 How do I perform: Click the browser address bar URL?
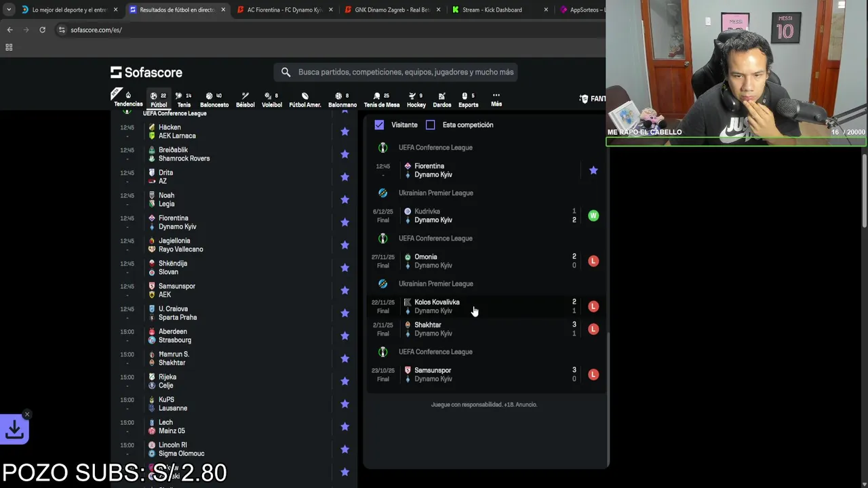tap(96, 30)
